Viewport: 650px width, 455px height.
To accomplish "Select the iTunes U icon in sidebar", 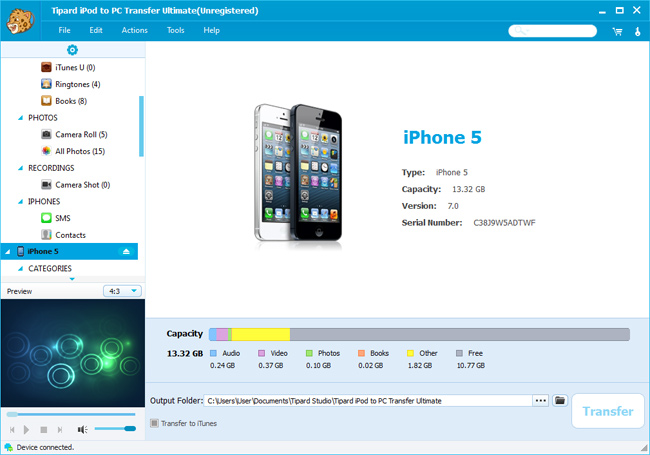I will [x=46, y=67].
